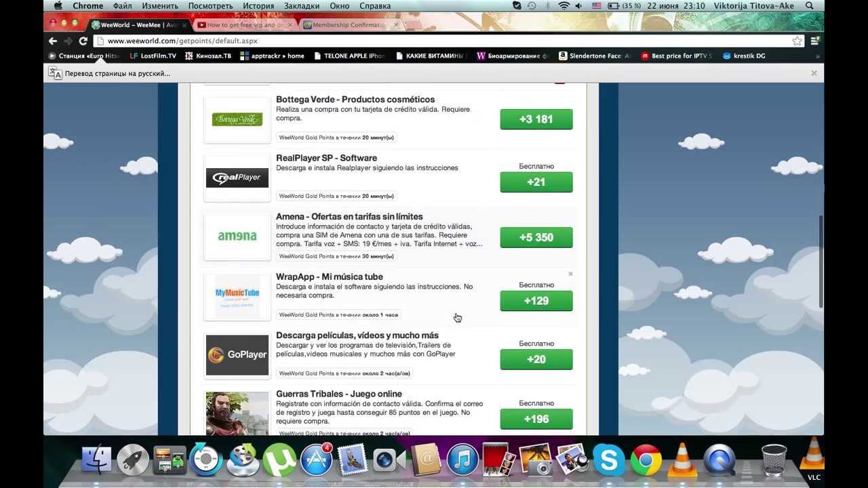The width and height of the screenshot is (868, 488).
Task: Open iTunes from the dock
Action: [x=462, y=460]
